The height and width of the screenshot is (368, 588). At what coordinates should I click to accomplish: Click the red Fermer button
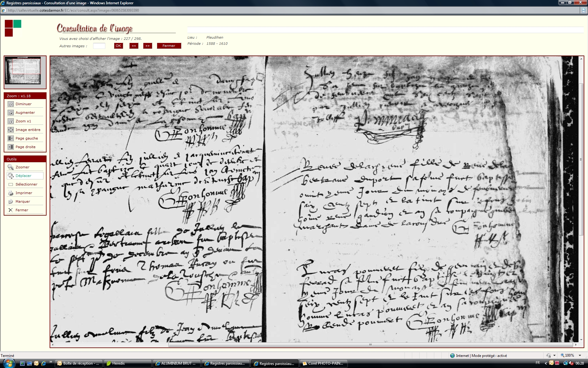point(169,46)
